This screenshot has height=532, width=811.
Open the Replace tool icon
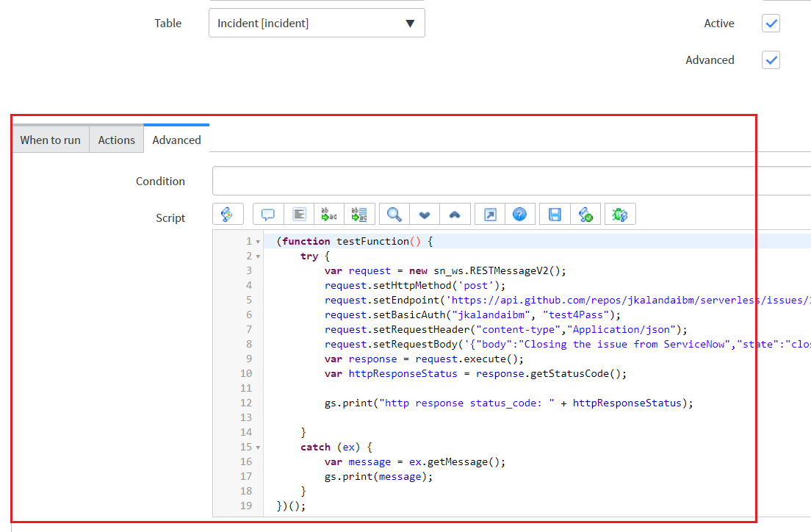coord(329,215)
